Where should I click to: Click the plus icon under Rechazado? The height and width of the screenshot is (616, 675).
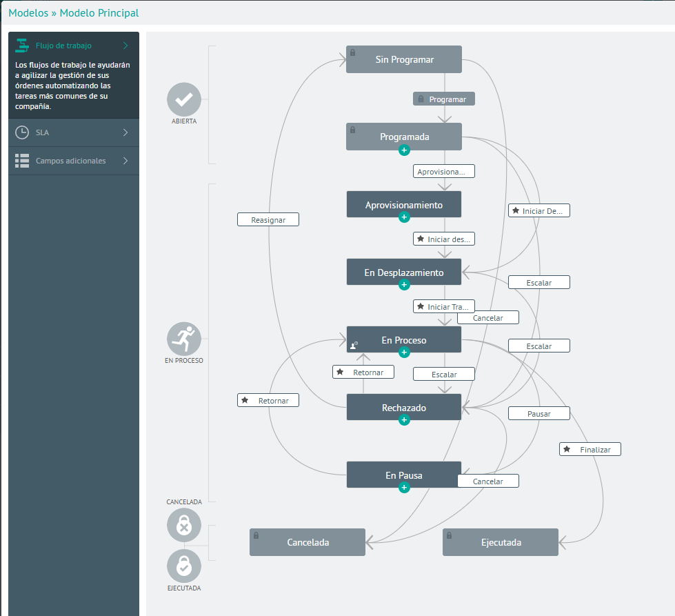pos(404,420)
